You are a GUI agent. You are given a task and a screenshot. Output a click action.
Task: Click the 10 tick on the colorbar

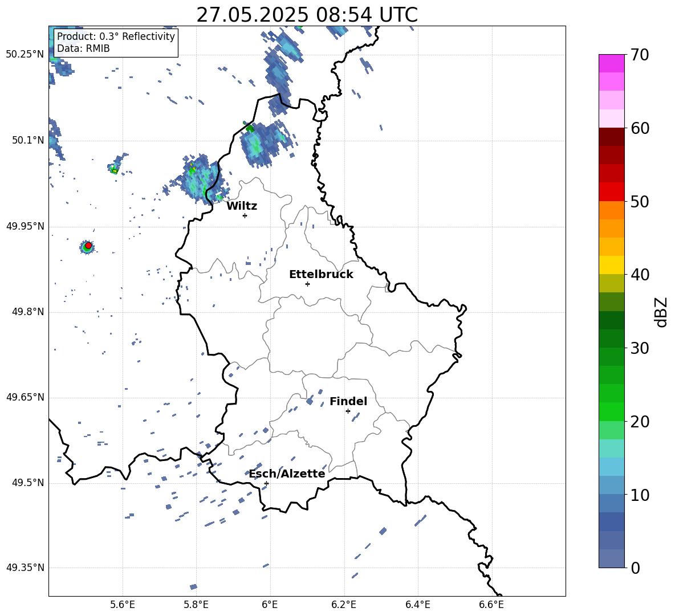pyautogui.click(x=640, y=495)
